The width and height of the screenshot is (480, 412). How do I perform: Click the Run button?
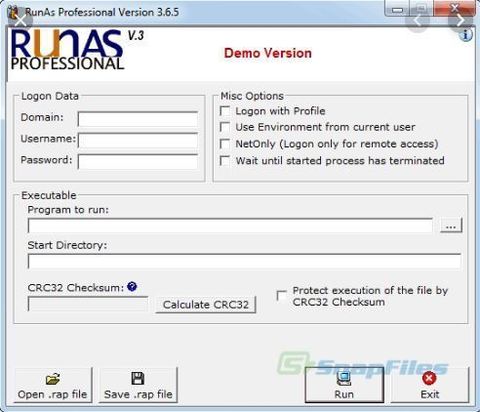pyautogui.click(x=344, y=385)
